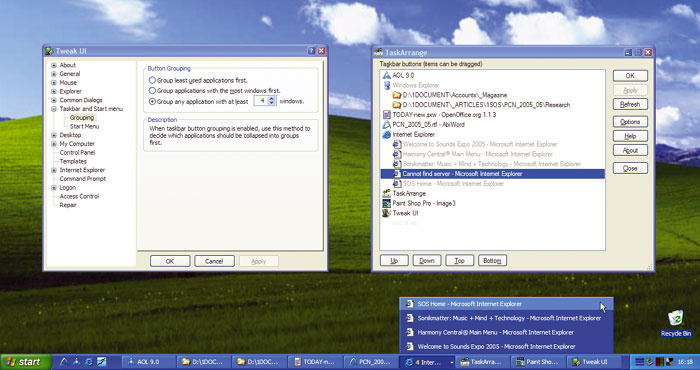Click the system tray clock

click(x=685, y=362)
